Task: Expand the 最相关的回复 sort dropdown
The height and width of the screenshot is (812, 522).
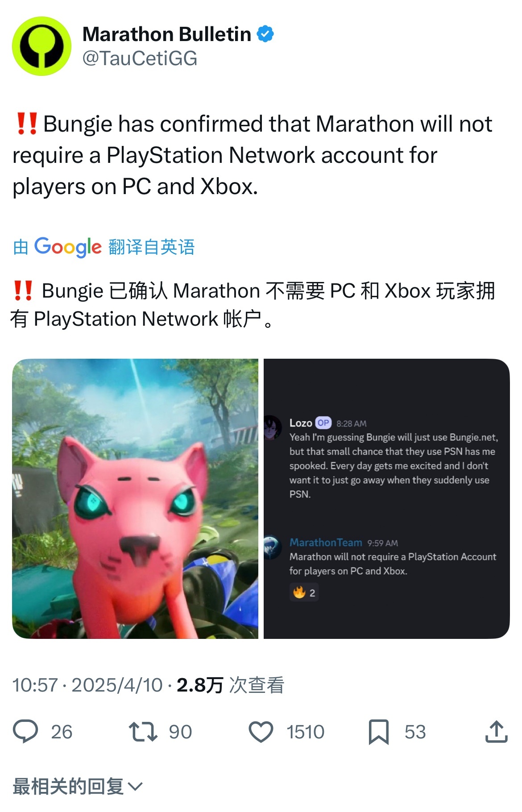Action: [x=78, y=786]
